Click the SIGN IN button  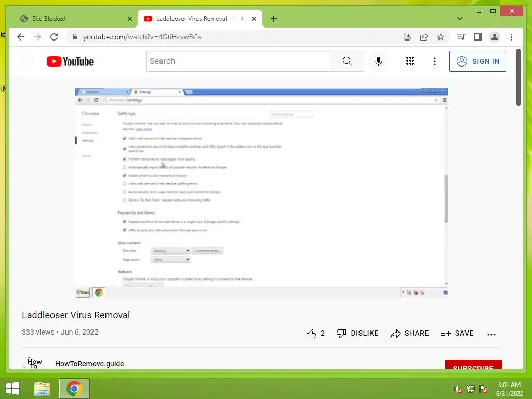click(477, 61)
